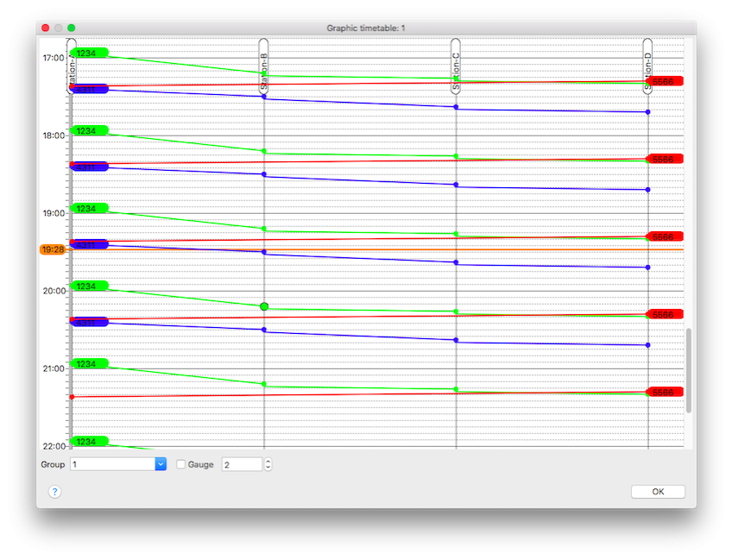Click the red 5566 label near 21:00
This screenshot has width=732, height=560.
click(663, 393)
